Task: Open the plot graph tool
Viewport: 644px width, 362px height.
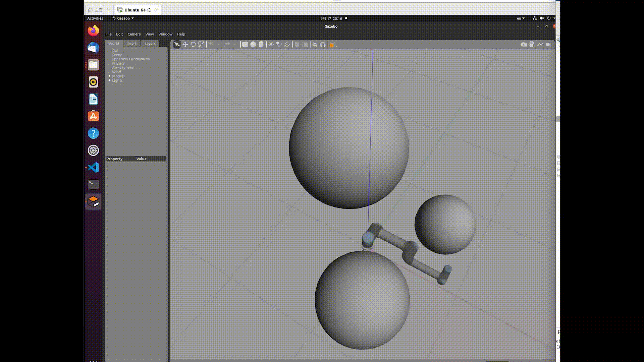Action: pos(540,45)
